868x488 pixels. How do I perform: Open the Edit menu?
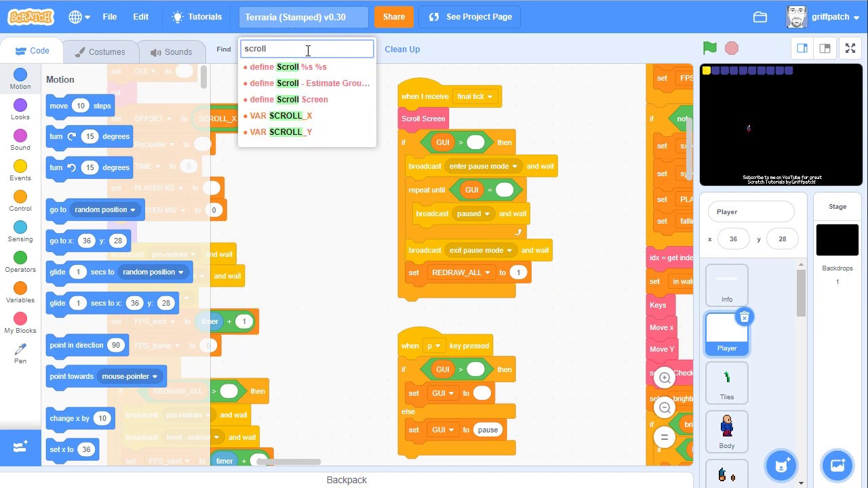coord(140,17)
